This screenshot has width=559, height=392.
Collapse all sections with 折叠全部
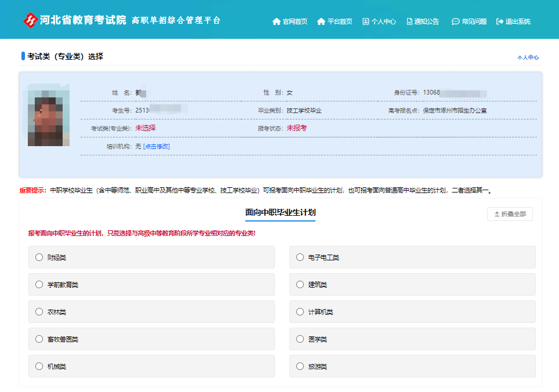coord(510,214)
